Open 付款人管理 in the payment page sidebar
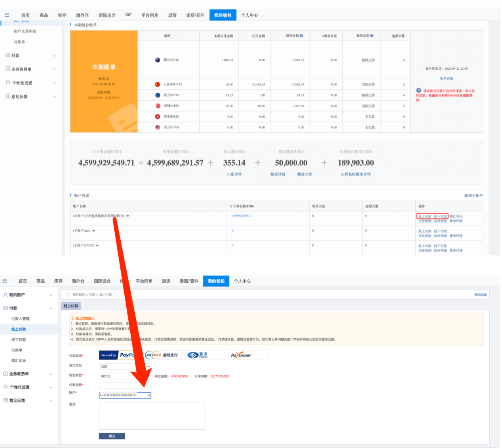The width and height of the screenshot is (502, 448). 21,318
